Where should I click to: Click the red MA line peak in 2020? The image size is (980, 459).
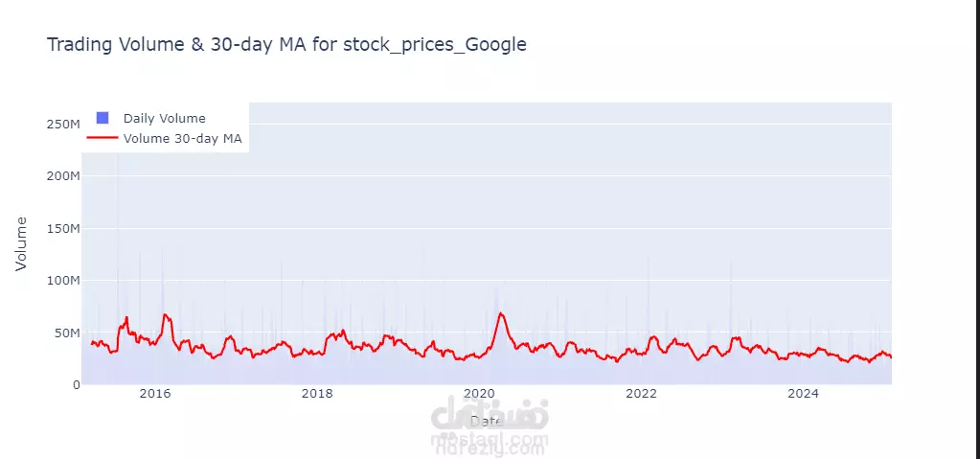pos(501,313)
